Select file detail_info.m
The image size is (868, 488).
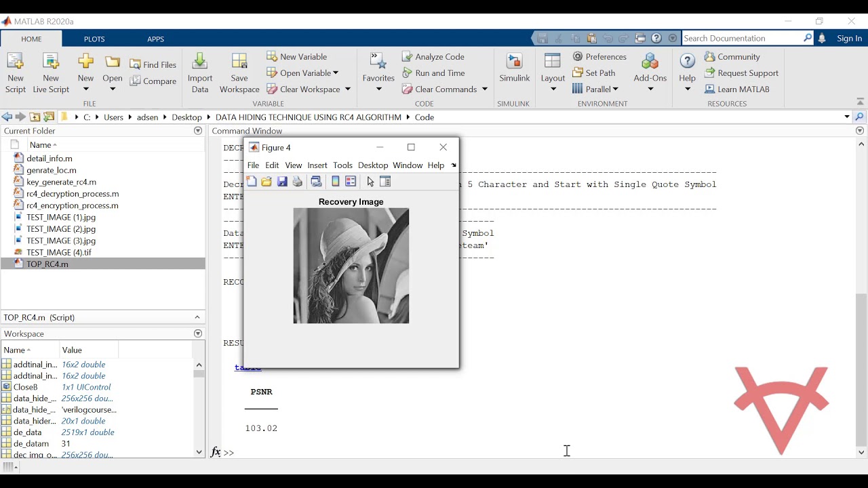(x=50, y=158)
